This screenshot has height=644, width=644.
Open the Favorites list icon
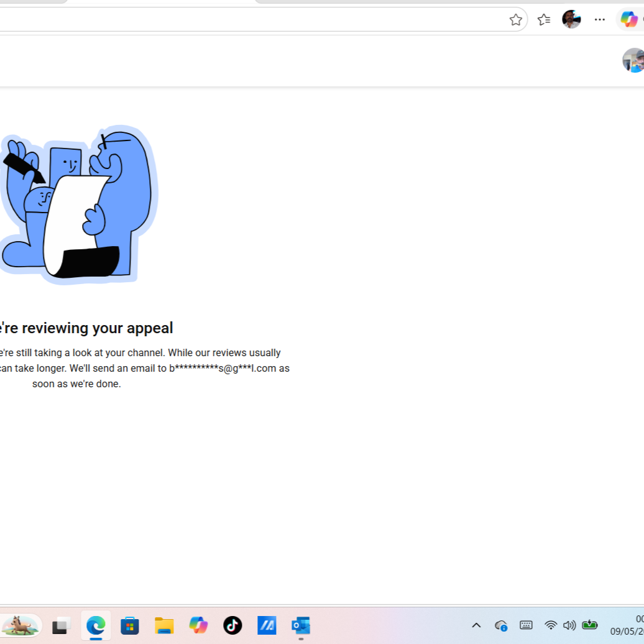point(544,20)
